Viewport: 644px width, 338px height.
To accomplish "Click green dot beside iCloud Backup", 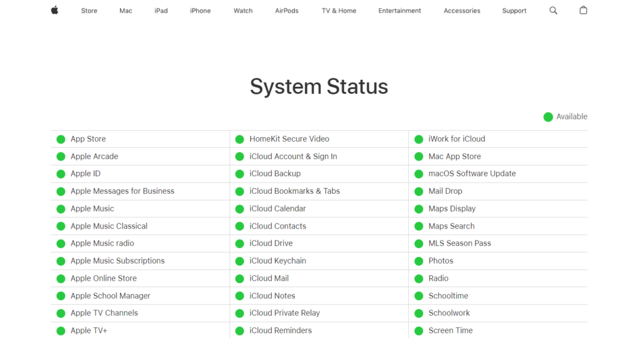I will [x=240, y=174].
